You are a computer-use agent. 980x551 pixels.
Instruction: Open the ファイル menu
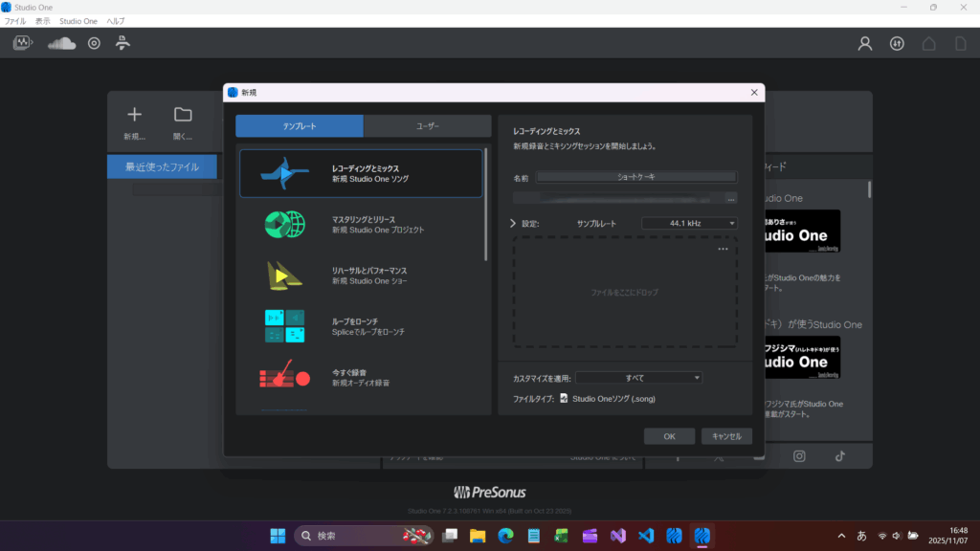coord(15,20)
